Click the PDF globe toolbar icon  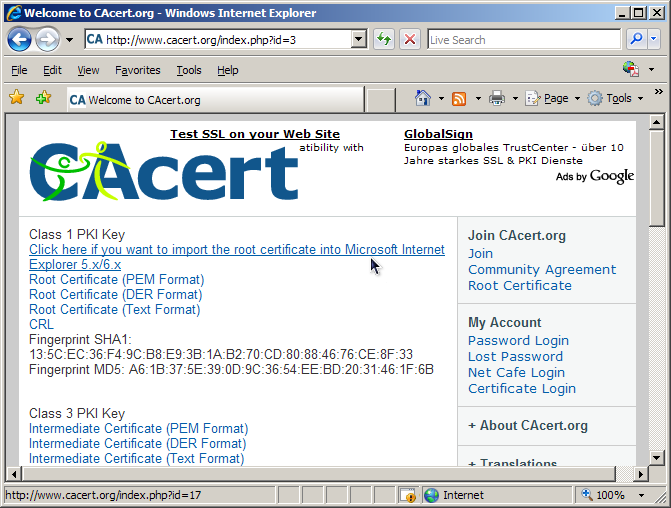click(631, 69)
